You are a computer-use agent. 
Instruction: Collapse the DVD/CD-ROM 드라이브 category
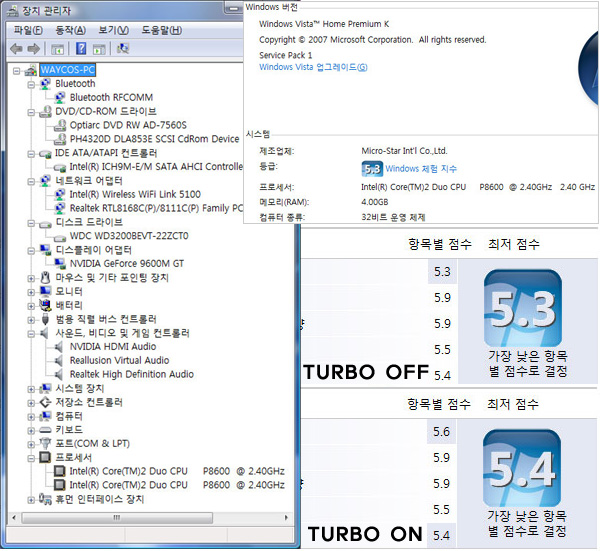click(31, 112)
